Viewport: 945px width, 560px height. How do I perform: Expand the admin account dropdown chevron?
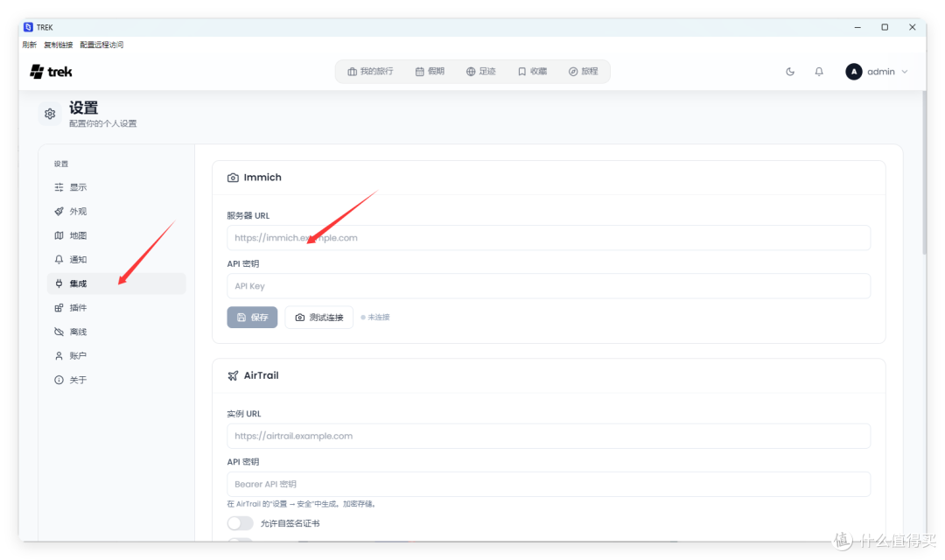pyautogui.click(x=905, y=72)
